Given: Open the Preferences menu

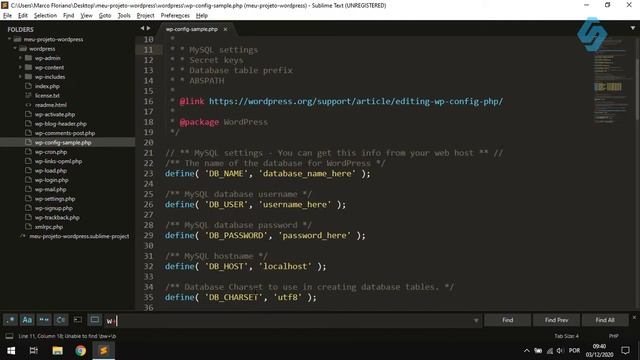Looking at the screenshot, I should pyautogui.click(x=175, y=16).
